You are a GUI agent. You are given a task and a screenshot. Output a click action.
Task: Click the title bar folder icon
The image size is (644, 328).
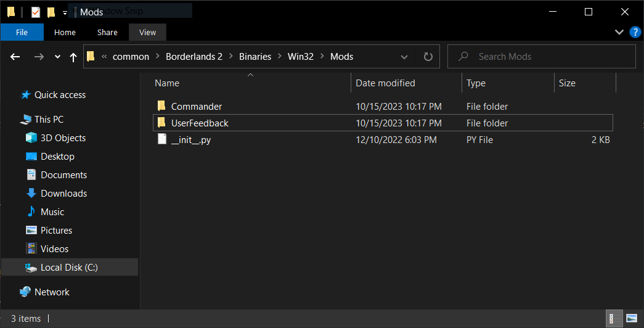11,12
